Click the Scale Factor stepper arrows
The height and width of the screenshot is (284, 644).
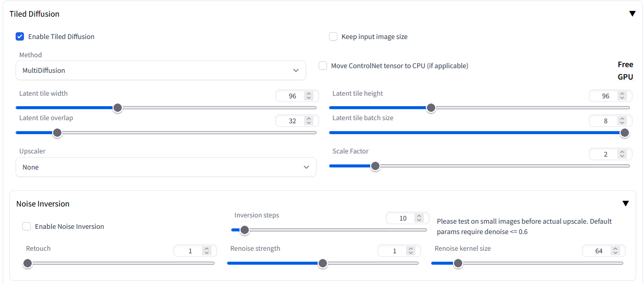622,154
